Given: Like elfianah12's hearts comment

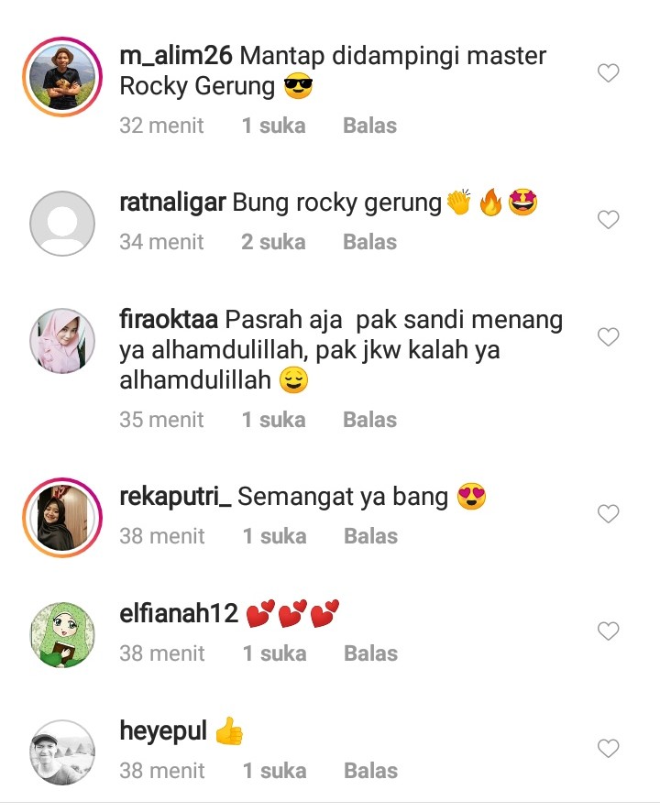Looking at the screenshot, I should pyautogui.click(x=608, y=631).
